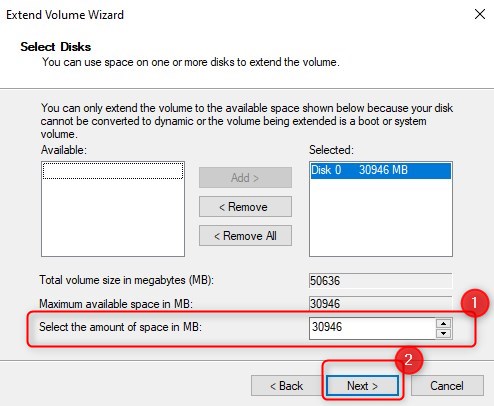Select Disk 0 30946 MB in Selected list
Image resolution: width=494 pixels, height=406 pixels.
click(x=381, y=170)
